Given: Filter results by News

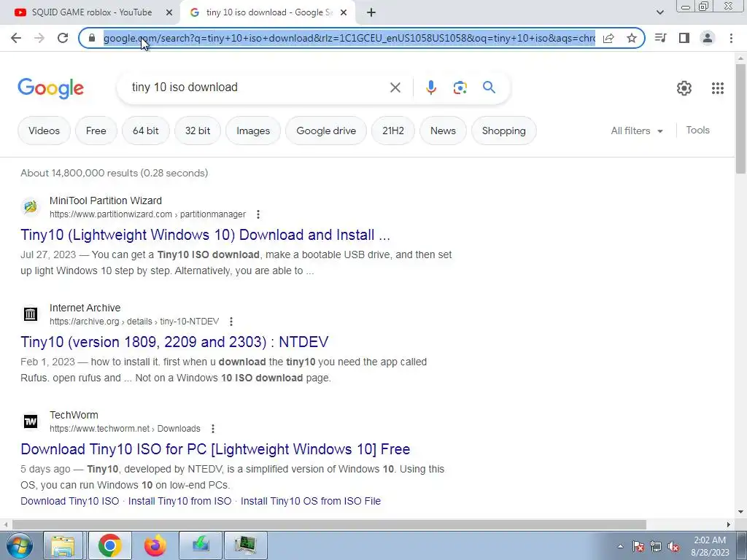Looking at the screenshot, I should point(443,131).
